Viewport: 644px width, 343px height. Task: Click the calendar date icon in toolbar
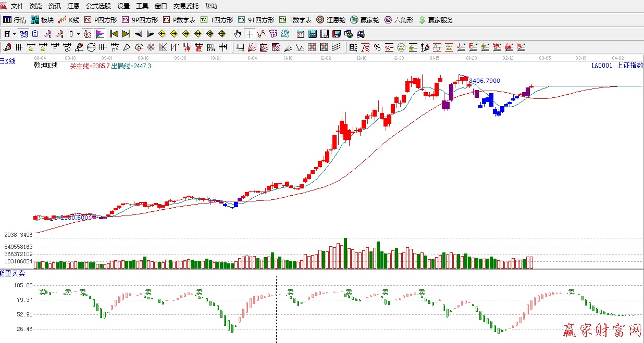pos(301,34)
